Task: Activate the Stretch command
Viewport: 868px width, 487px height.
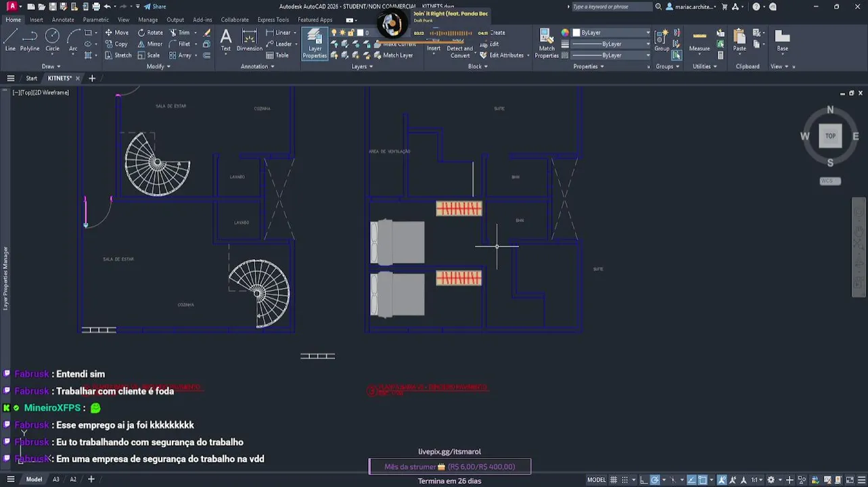Action: tap(118, 55)
